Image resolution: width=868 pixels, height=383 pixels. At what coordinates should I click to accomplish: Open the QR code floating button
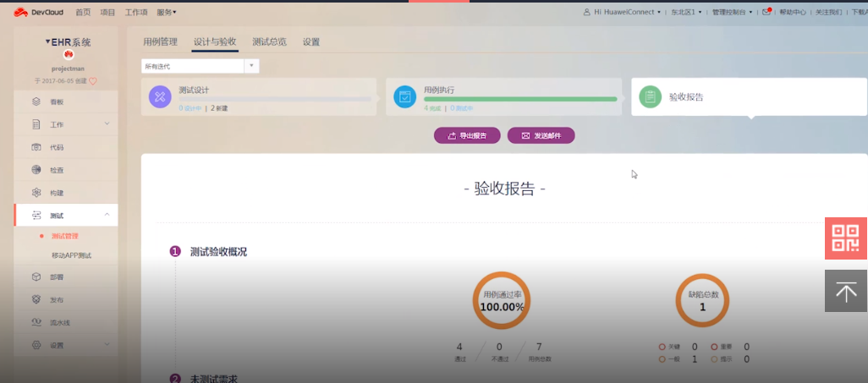click(x=846, y=238)
